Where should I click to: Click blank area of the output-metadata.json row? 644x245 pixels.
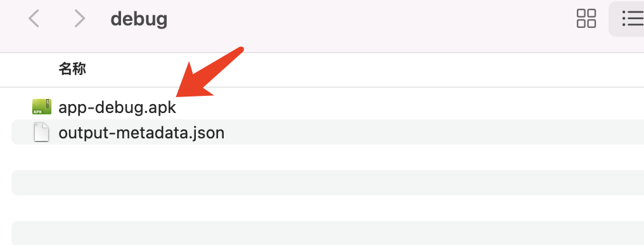(x=431, y=132)
